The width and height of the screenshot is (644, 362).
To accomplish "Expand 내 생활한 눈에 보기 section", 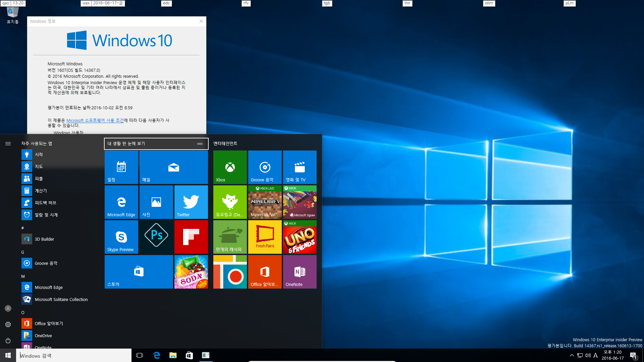I will coord(200,143).
